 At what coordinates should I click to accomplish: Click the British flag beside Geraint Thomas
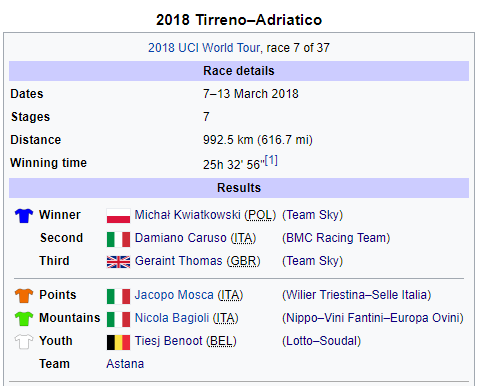pos(118,262)
